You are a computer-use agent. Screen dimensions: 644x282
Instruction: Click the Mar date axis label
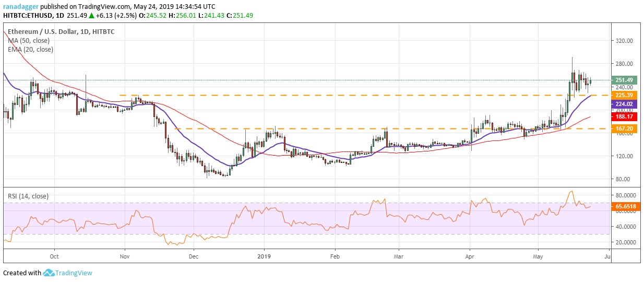(x=399, y=256)
